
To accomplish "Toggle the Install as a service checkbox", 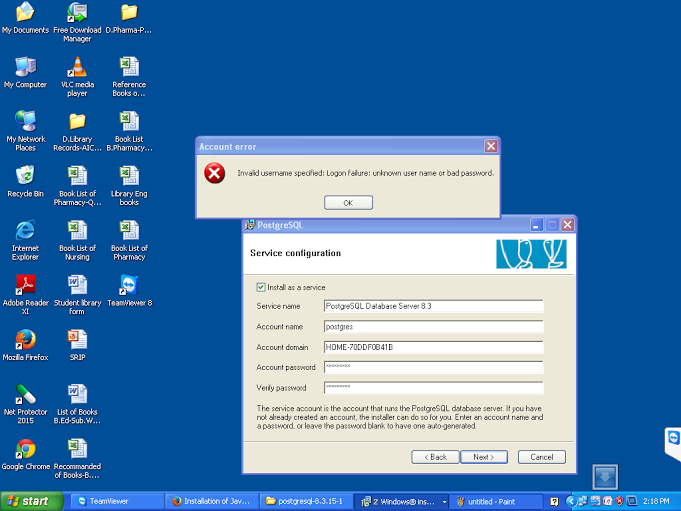I will (261, 287).
